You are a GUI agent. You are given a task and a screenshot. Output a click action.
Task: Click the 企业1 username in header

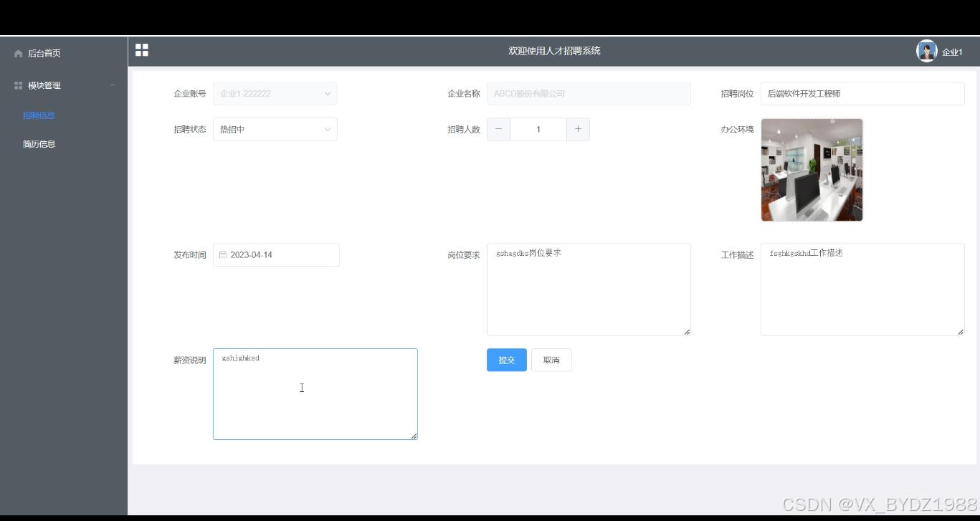952,52
